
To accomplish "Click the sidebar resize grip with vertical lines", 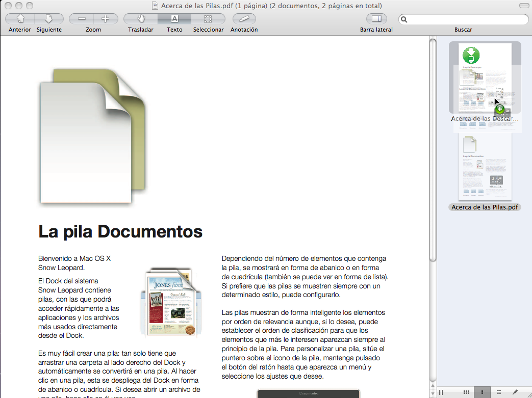I will pos(441,392).
